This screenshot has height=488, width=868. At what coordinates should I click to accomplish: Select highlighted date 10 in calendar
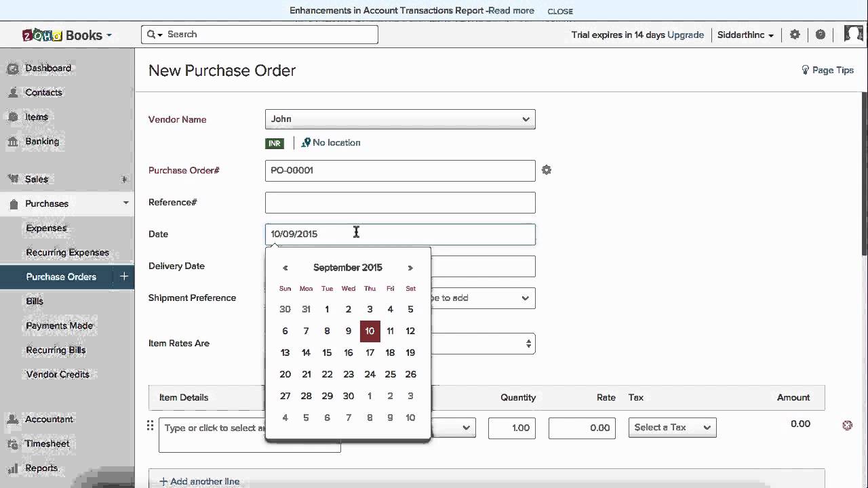370,331
